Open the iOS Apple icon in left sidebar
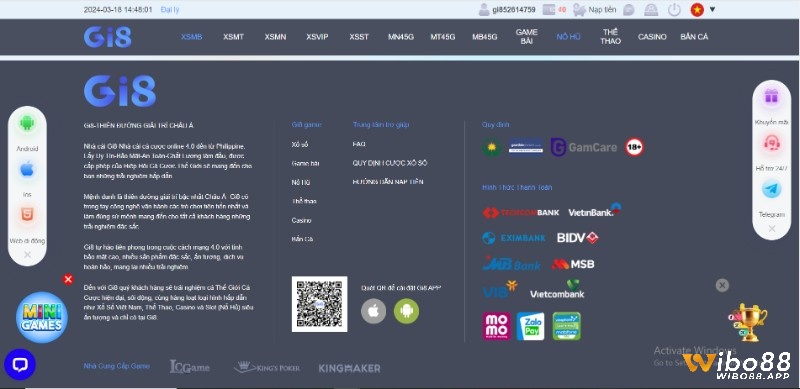This screenshot has width=800, height=389. pyautogui.click(x=27, y=169)
